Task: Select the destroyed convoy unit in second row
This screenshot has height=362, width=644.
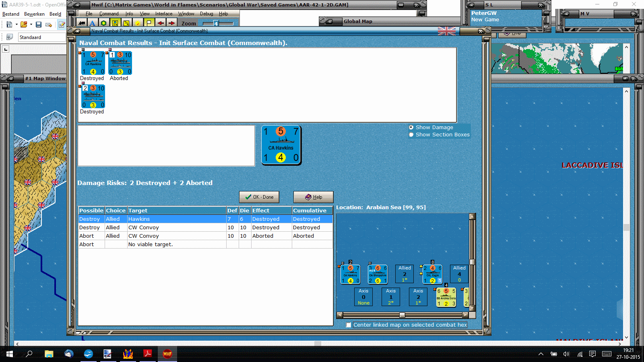Action: (93, 97)
